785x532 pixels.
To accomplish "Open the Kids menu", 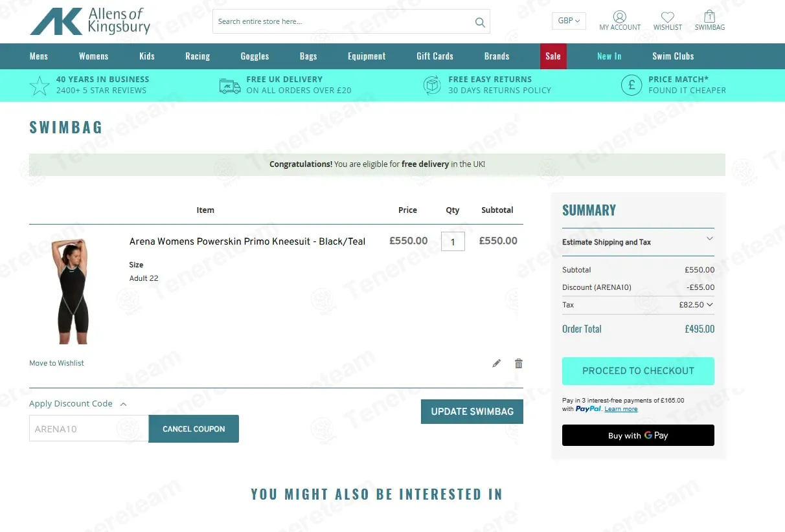I will (147, 56).
